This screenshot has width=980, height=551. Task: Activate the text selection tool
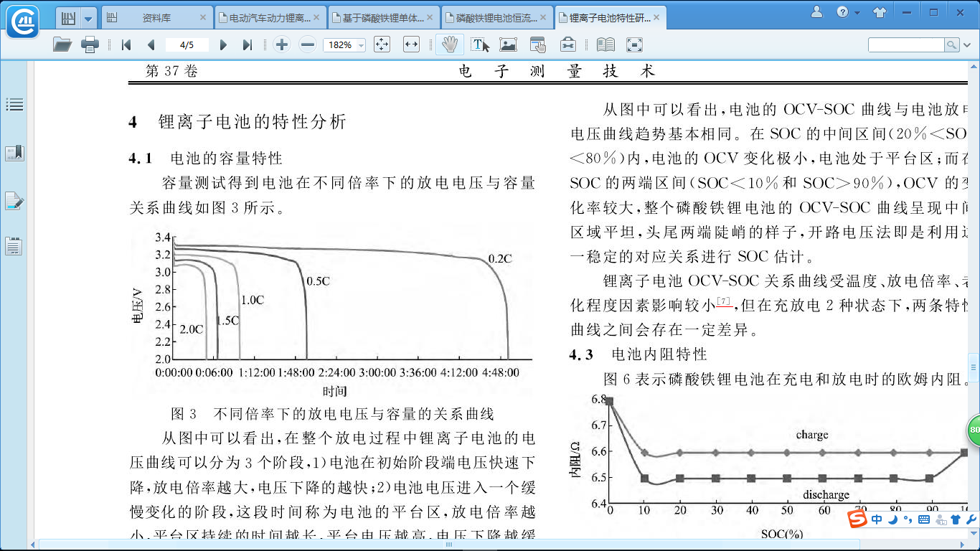(480, 44)
